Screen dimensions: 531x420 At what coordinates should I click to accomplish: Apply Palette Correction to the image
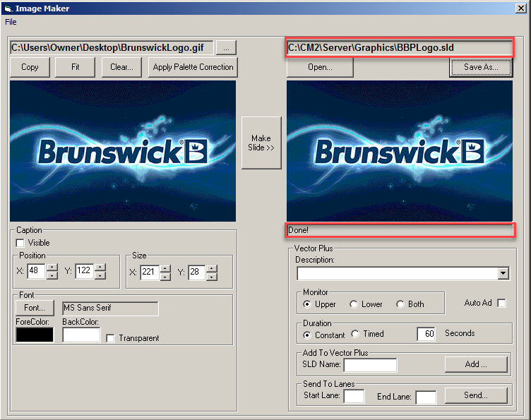tap(193, 67)
